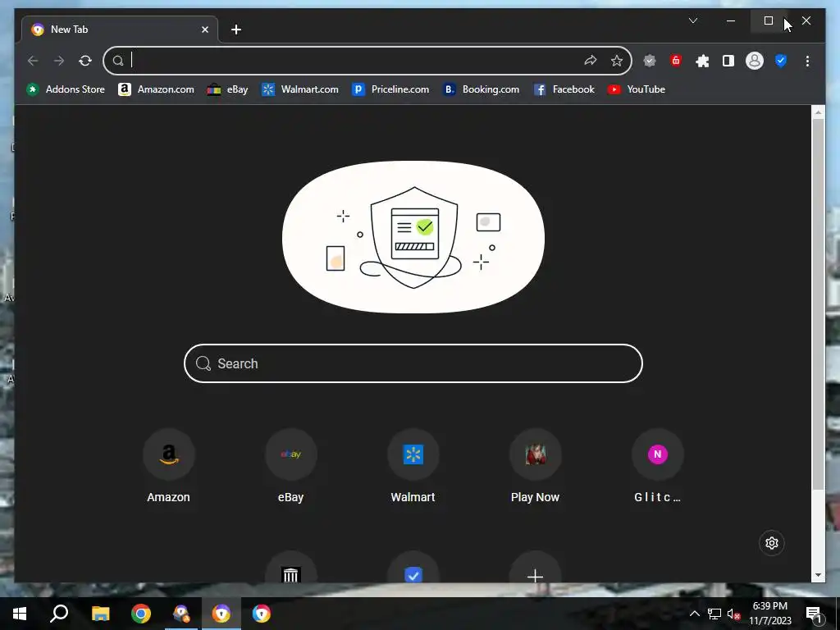Open Windows taskbar search
Screen dimensions: 840x630
[x=59, y=614]
